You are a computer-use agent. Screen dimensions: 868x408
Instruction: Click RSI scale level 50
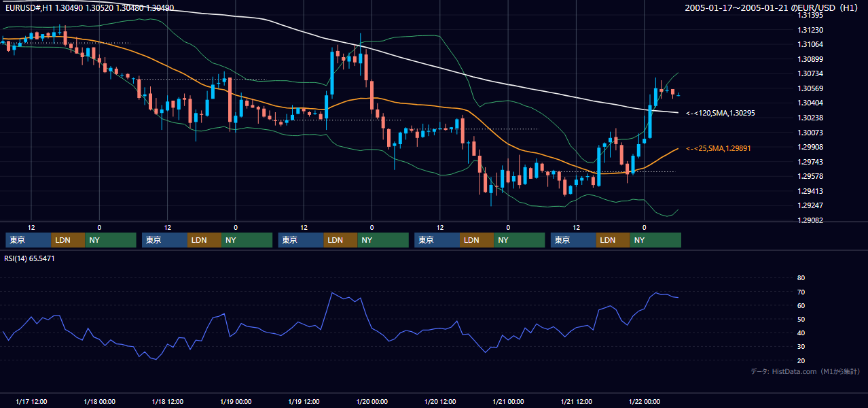(x=801, y=319)
